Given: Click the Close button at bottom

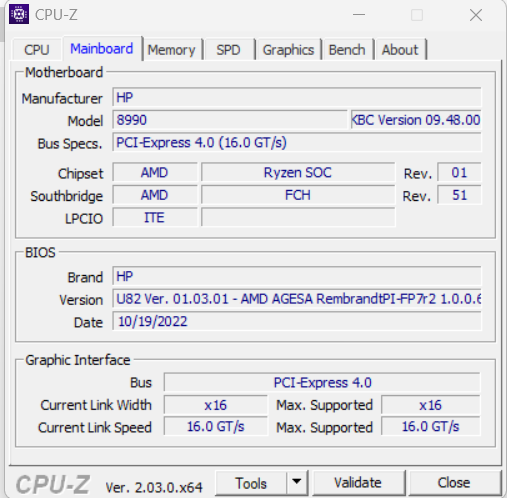Looking at the screenshot, I should 454,483.
